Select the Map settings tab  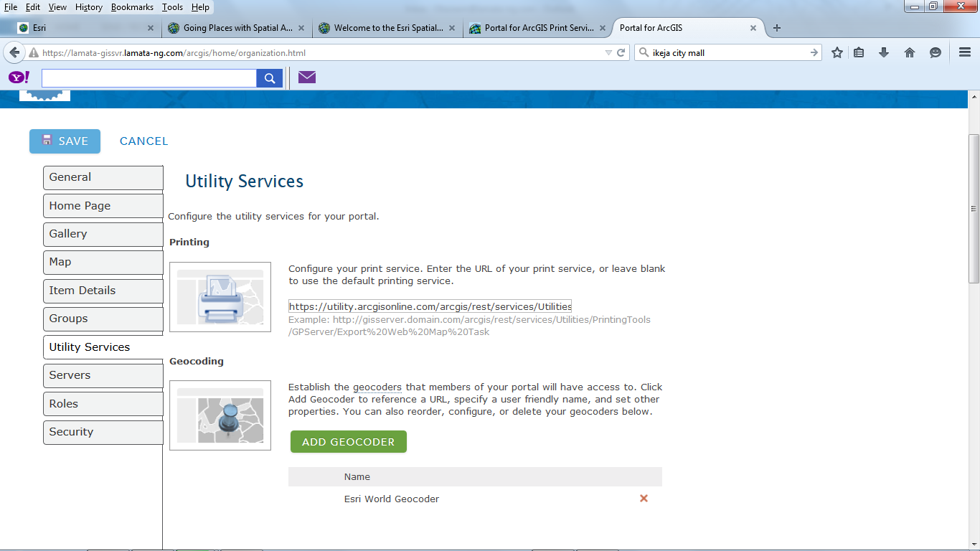click(x=103, y=263)
